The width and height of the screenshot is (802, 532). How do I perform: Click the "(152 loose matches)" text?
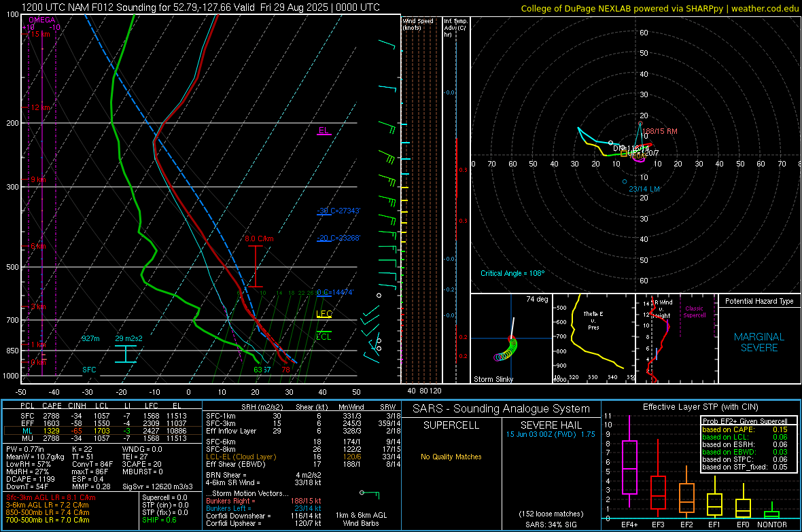click(x=551, y=514)
